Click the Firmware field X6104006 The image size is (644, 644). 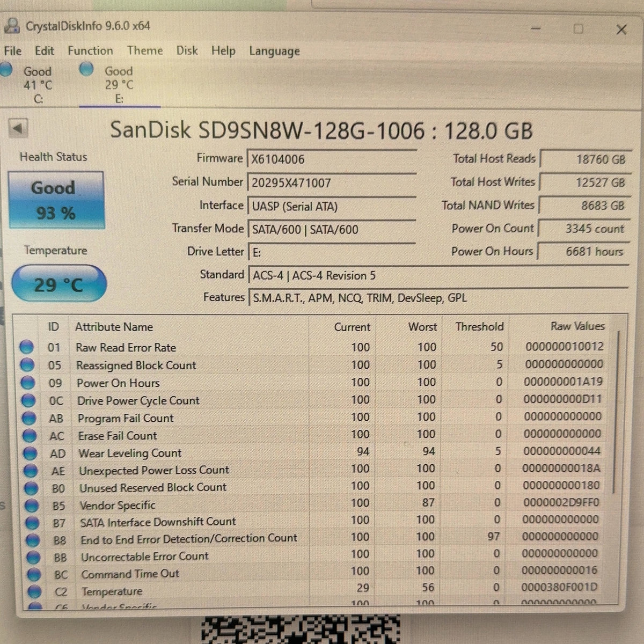click(331, 159)
